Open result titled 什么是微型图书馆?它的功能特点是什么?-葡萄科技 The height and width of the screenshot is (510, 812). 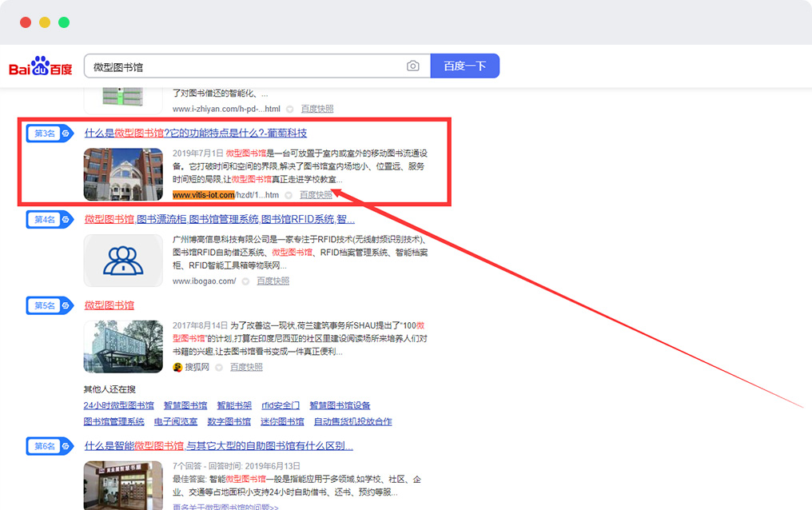[196, 133]
